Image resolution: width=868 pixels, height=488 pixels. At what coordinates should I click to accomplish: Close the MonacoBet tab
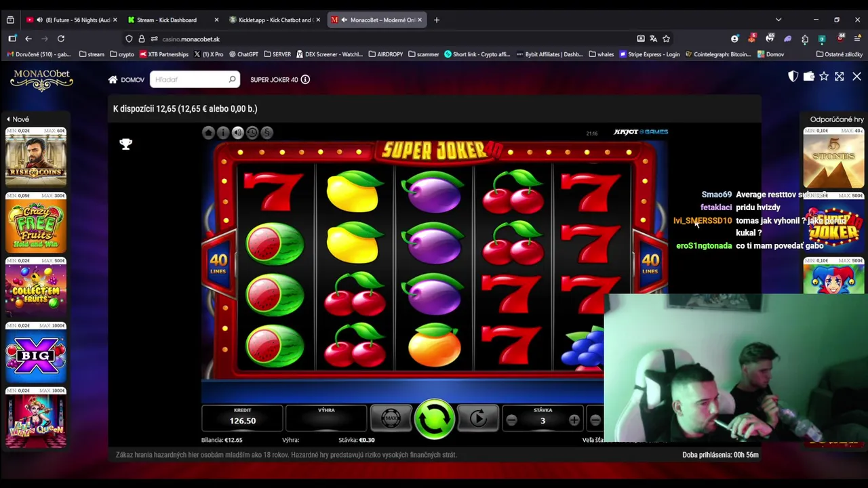420,20
